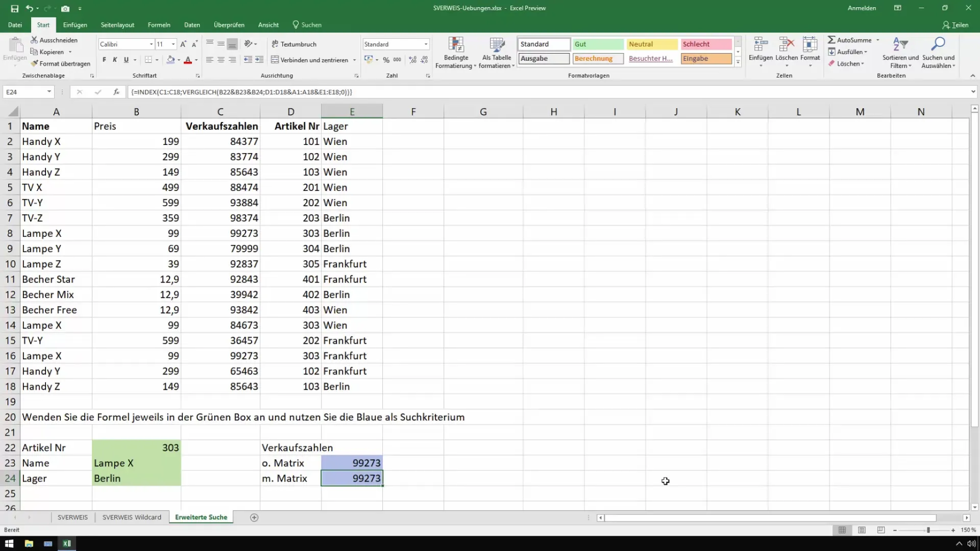Click the zoom slider handle
This screenshot has width=980, height=551.
928,530
